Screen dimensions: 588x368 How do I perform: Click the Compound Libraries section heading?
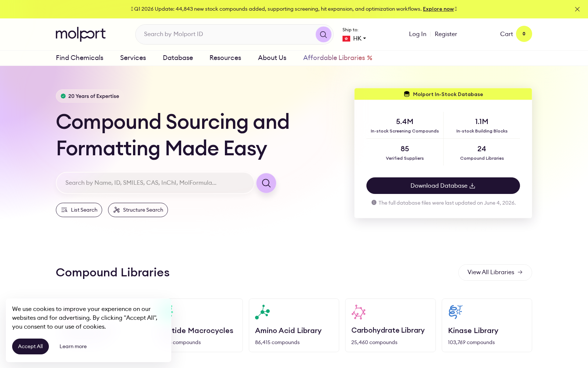113,273
